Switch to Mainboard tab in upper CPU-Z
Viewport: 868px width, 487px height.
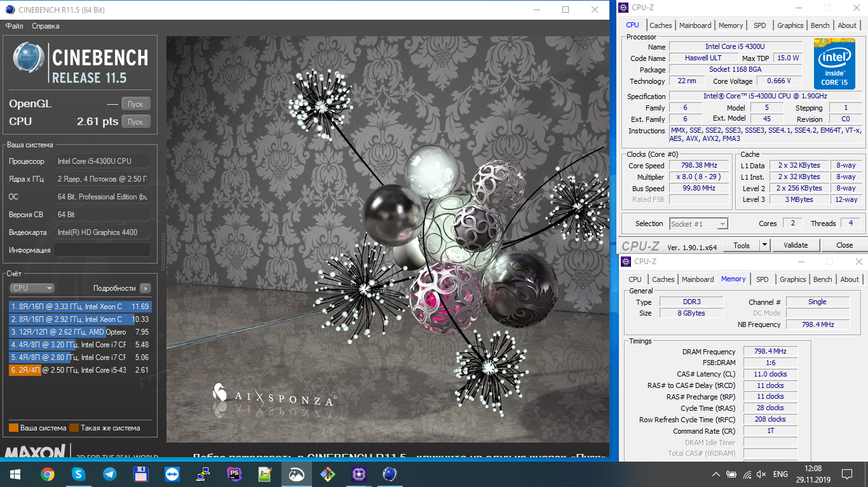pos(695,25)
